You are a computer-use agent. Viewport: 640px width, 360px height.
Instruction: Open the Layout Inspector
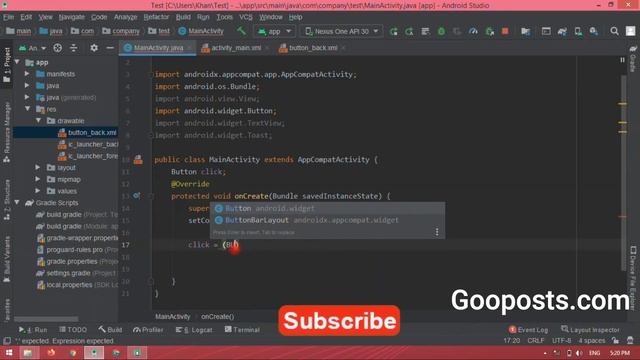591,330
